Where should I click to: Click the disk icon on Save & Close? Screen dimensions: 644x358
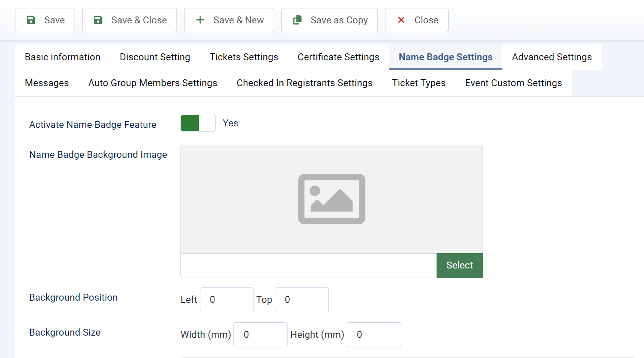pos(98,20)
